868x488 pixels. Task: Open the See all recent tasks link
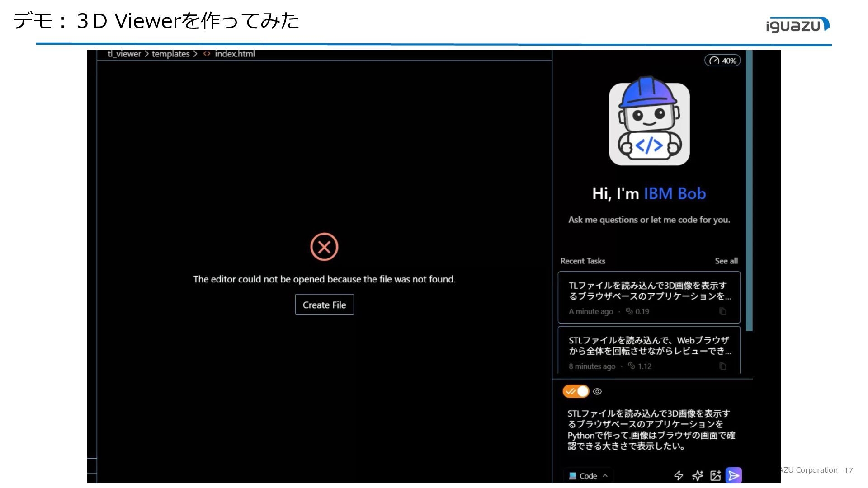coord(726,261)
